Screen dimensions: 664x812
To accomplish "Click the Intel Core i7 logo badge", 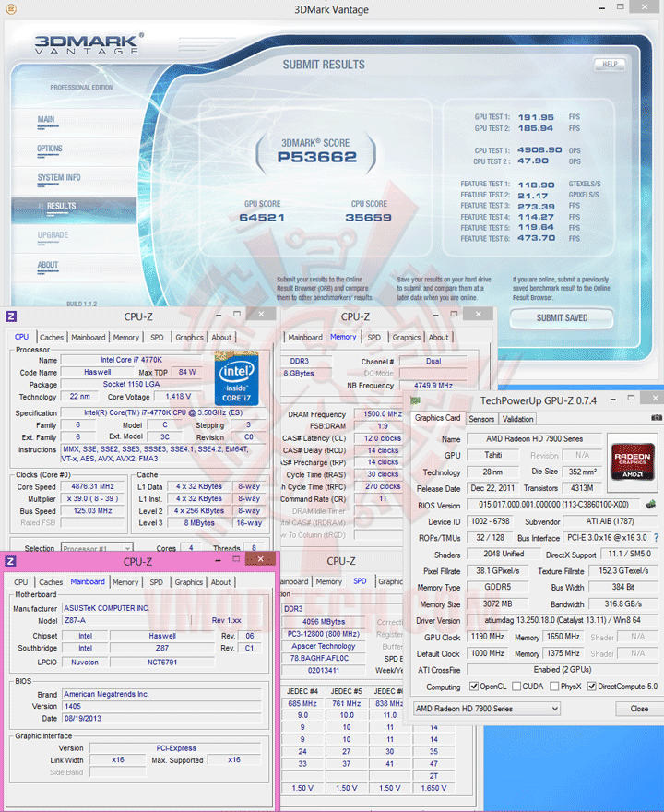I will pyautogui.click(x=236, y=378).
